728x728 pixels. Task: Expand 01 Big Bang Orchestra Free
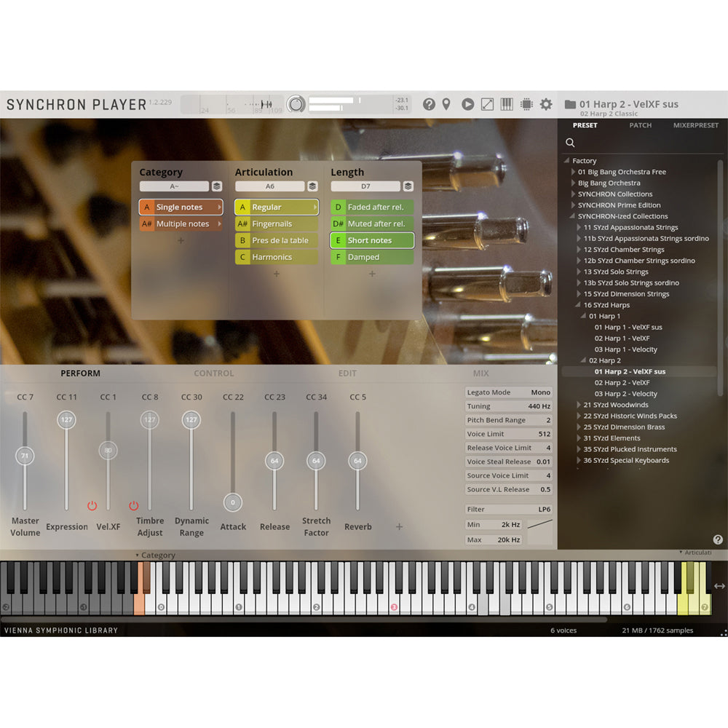pyautogui.click(x=574, y=172)
